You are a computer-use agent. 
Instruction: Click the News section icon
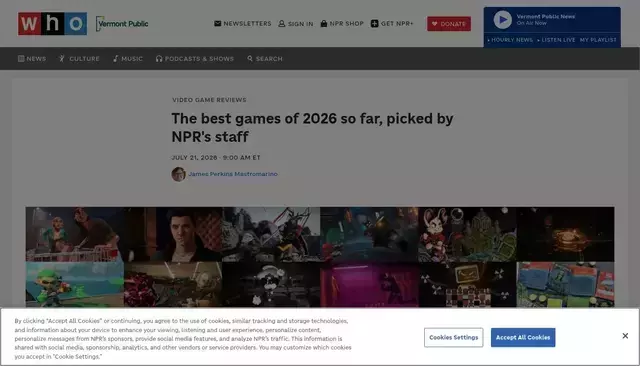pyautogui.click(x=21, y=59)
